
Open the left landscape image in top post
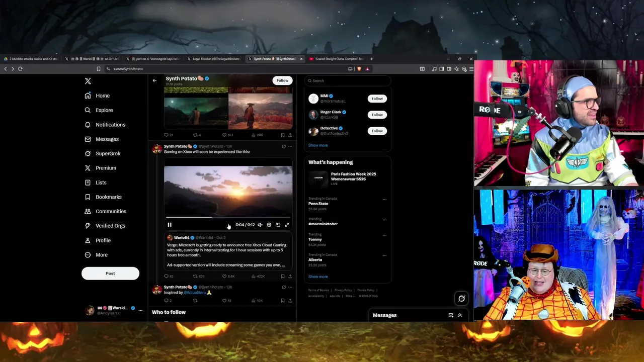click(x=196, y=111)
